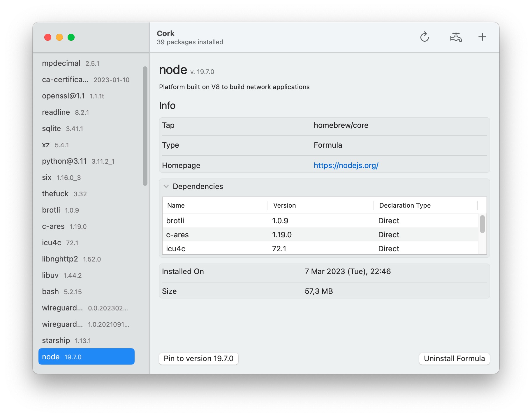
Task: Click Pin to version 19.7.0 button
Action: point(199,358)
